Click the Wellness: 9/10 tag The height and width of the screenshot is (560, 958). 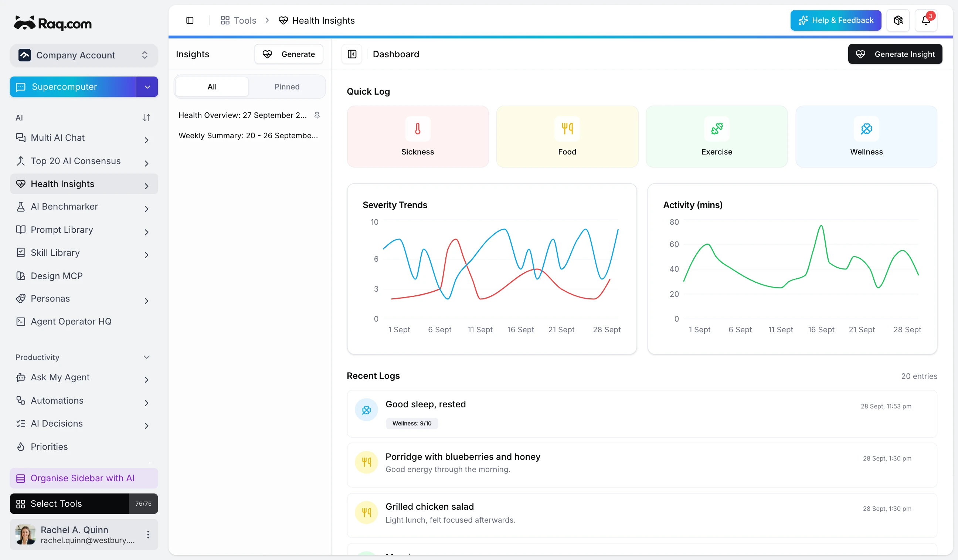coord(412,423)
